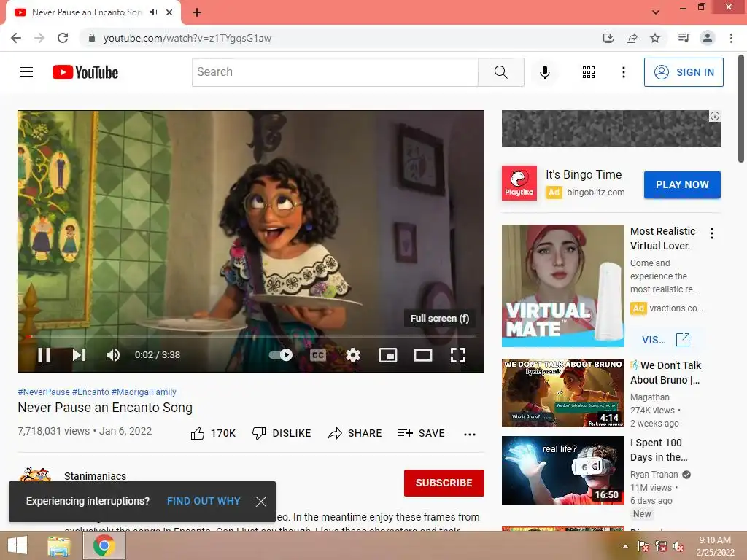Open I Spent 100 Days video title
This screenshot has height=560, width=747.
click(659, 450)
